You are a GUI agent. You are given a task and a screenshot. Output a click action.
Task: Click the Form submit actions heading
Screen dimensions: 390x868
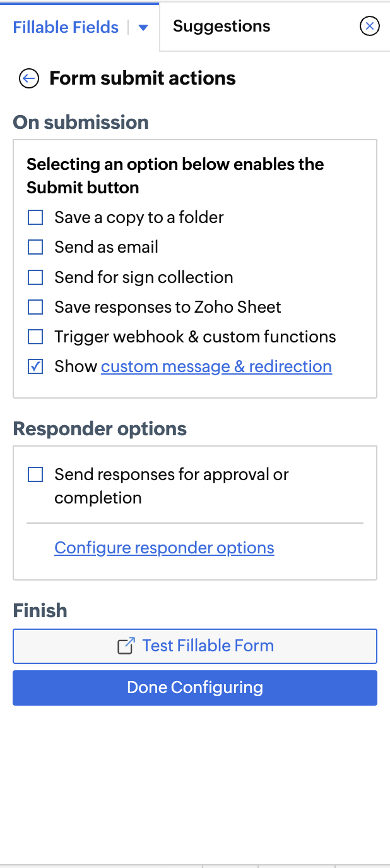pyautogui.click(x=143, y=78)
